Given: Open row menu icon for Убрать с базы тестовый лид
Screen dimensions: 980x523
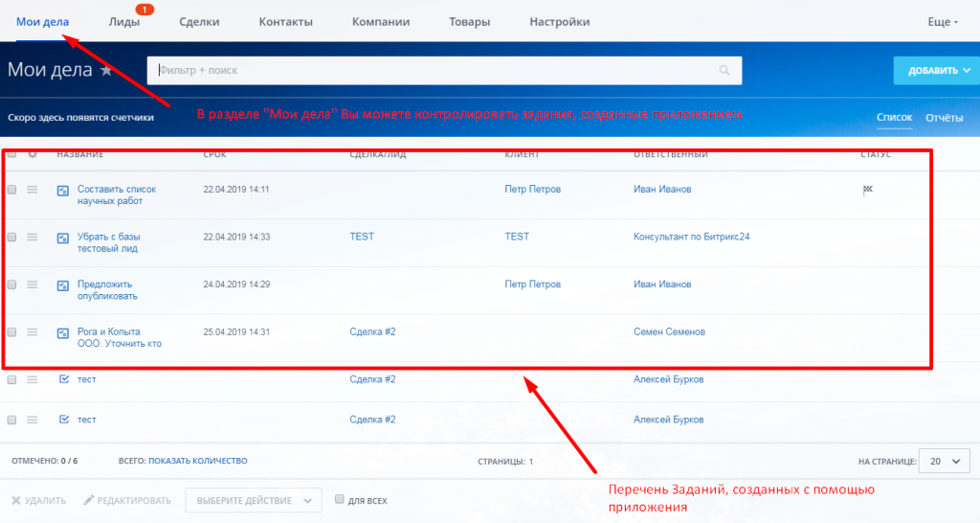Looking at the screenshot, I should point(32,238).
